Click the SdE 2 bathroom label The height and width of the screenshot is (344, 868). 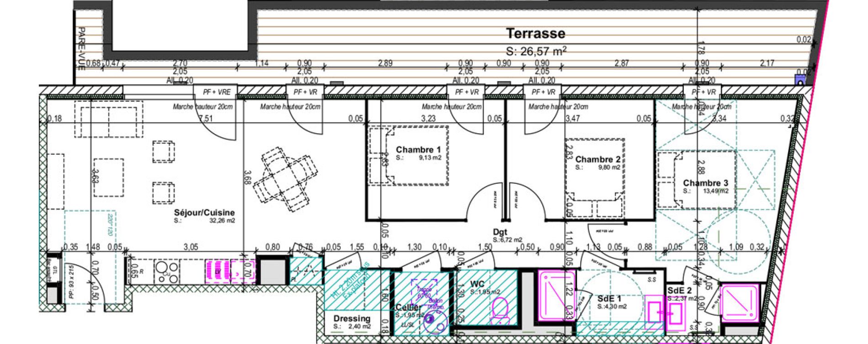coord(679,291)
